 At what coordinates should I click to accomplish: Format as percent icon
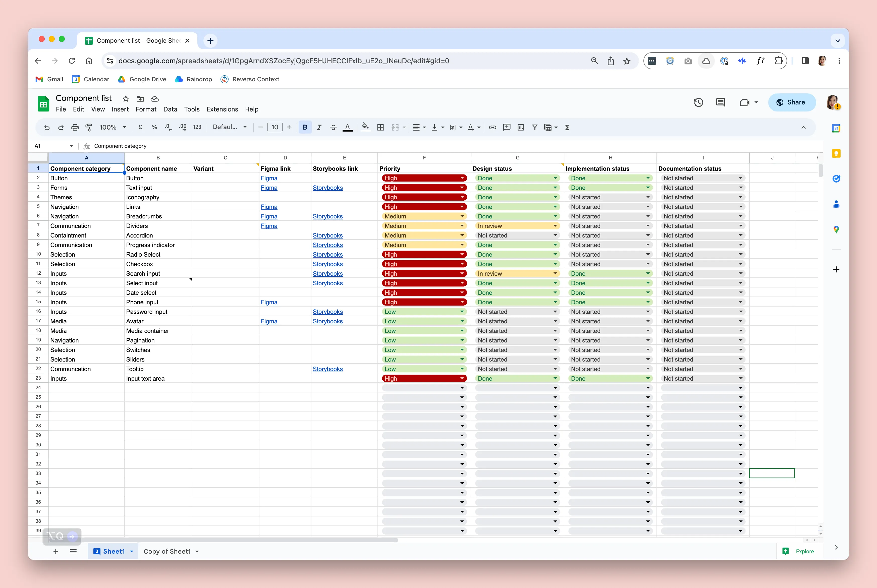154,128
